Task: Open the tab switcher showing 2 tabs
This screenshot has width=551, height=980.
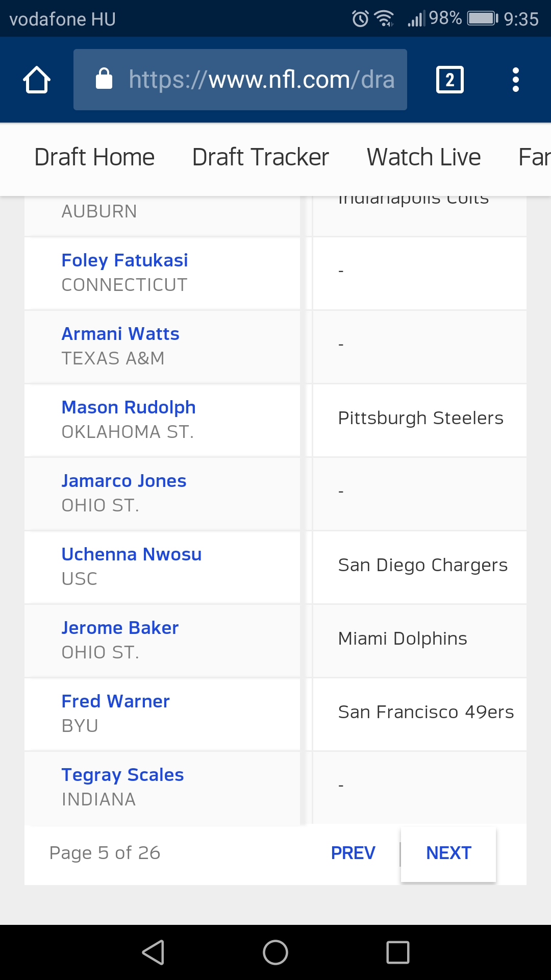Action: tap(449, 80)
